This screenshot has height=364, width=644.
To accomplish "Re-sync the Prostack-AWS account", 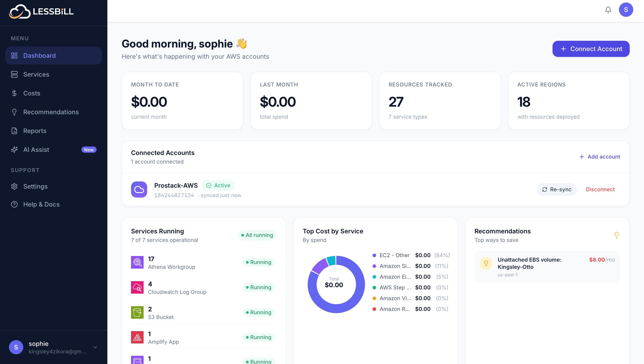I will point(557,189).
